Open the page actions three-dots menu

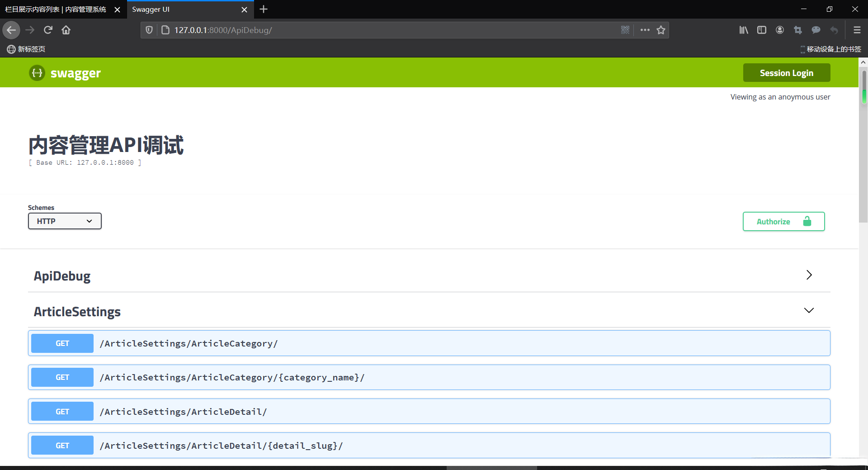coord(645,30)
